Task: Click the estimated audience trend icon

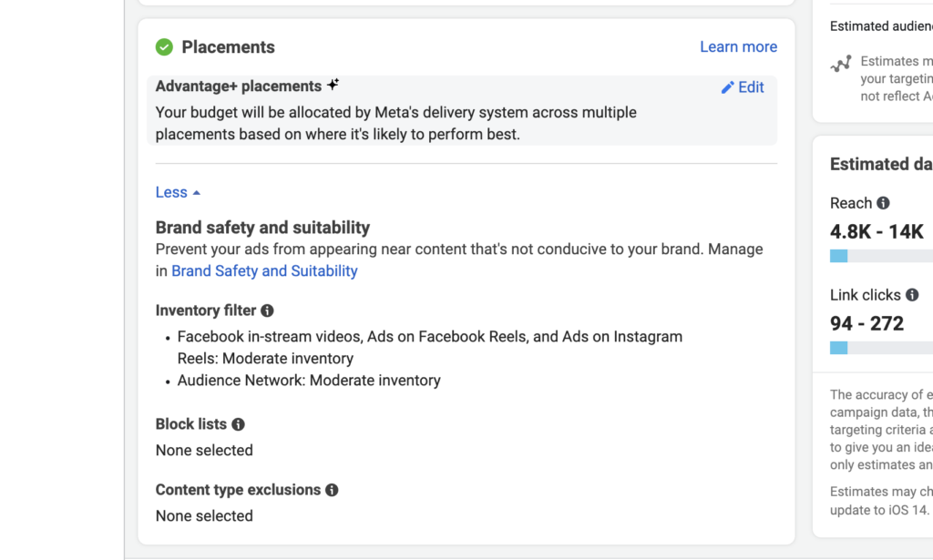Action: [x=841, y=64]
